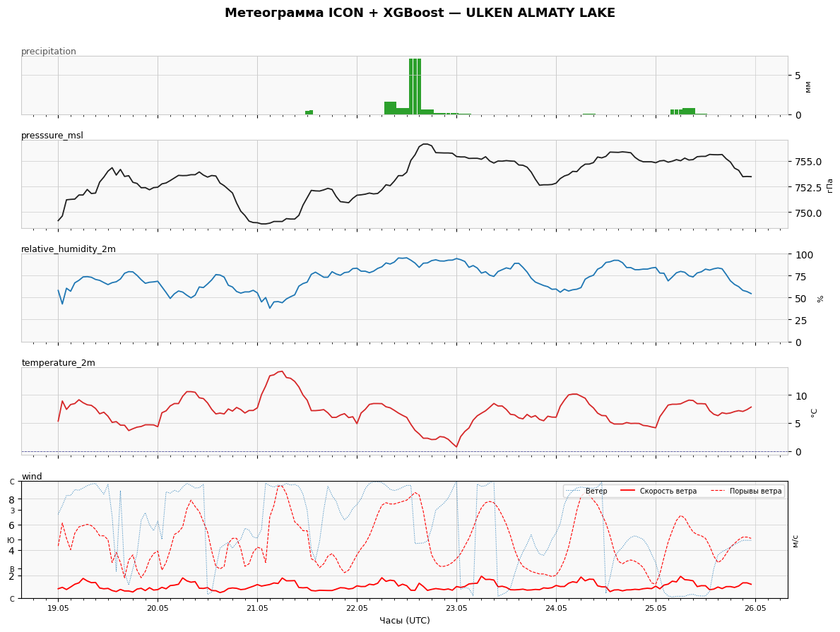840x632 pixels.
Task: Click the 'precipitation' subplot label
Action: coord(49,52)
